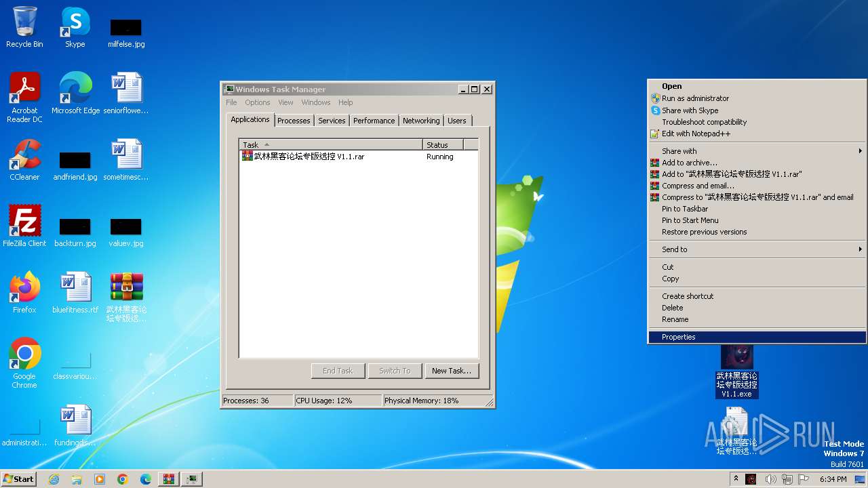This screenshot has width=868, height=488.
Task: Open Task Manager View menu
Action: coord(285,102)
